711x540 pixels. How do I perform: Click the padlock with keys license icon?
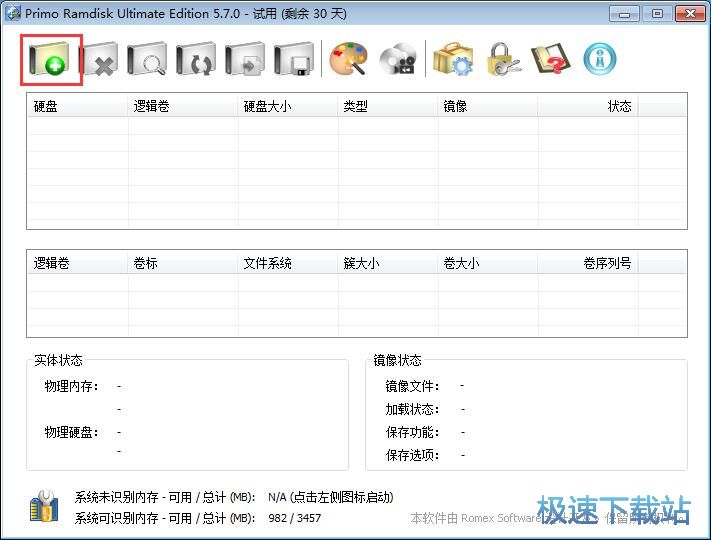(x=502, y=59)
